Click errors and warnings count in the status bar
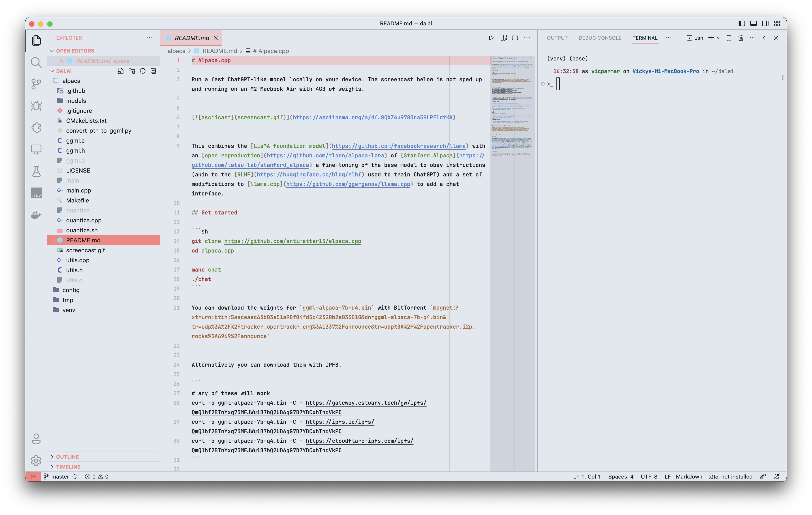The height and width of the screenshot is (515, 812). (x=97, y=476)
